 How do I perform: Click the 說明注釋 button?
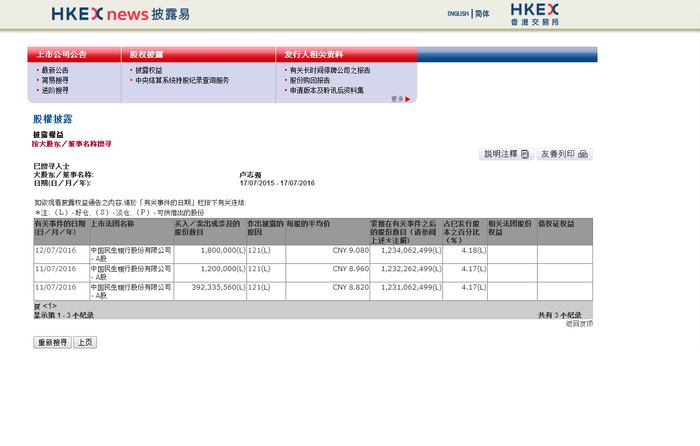pyautogui.click(x=506, y=154)
